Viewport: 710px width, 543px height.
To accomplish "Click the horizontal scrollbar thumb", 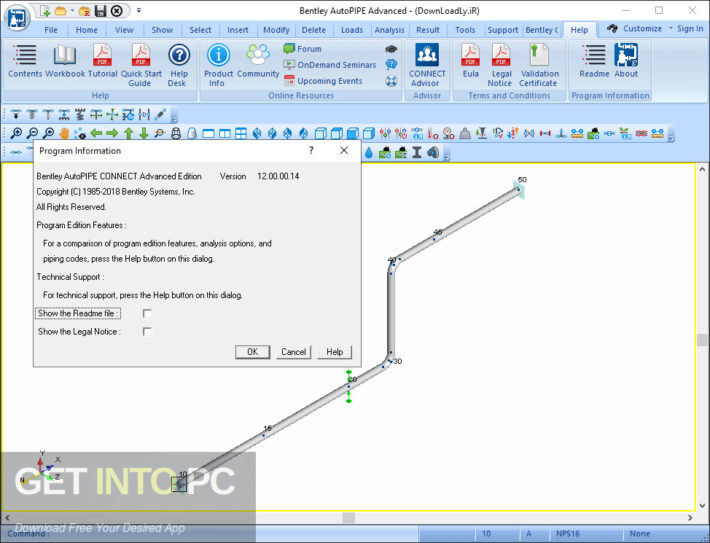I will 348,517.
